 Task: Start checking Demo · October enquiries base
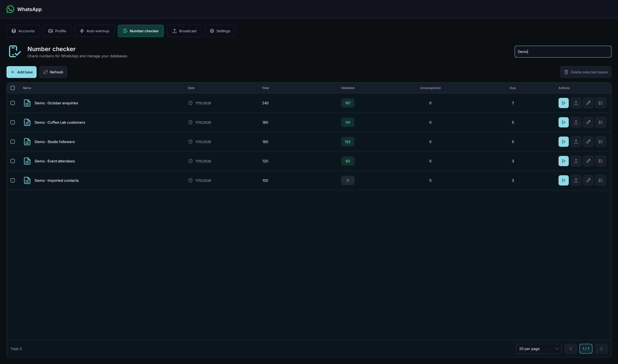coord(563,103)
